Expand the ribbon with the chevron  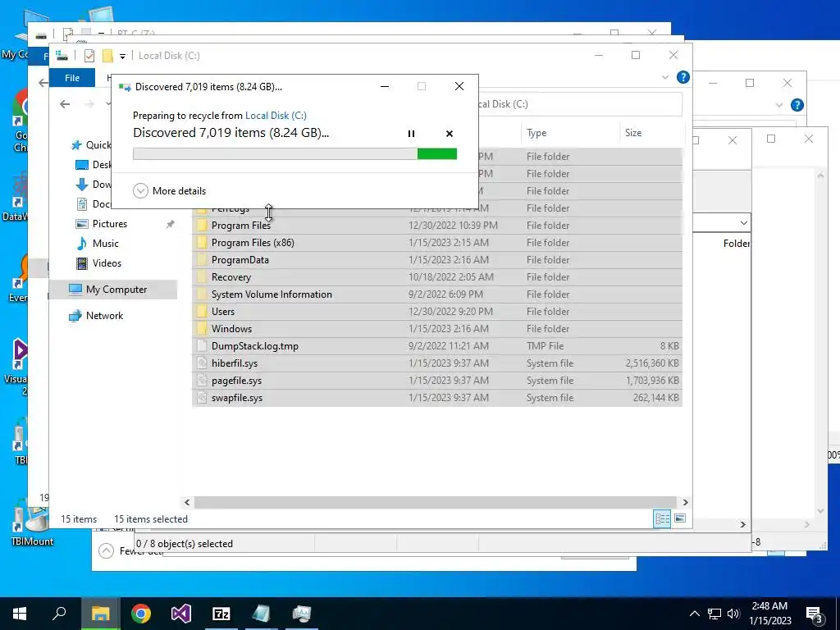(665, 77)
